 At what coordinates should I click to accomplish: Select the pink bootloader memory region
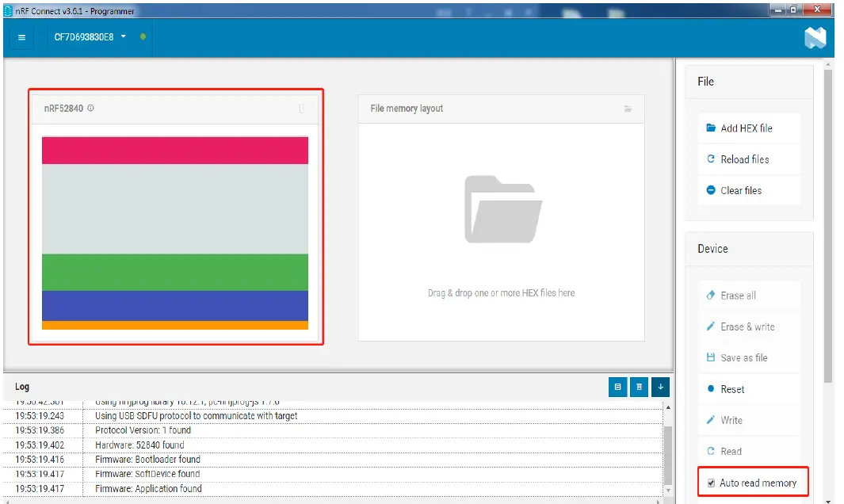coord(175,151)
